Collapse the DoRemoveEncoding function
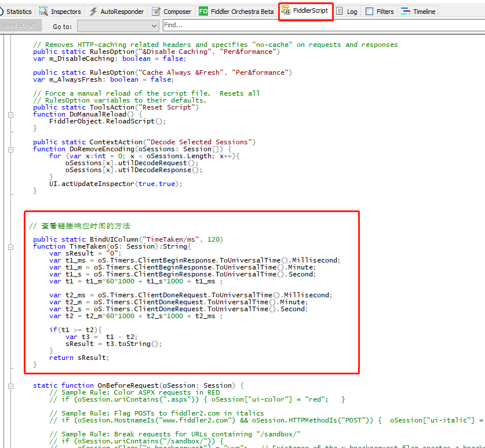This screenshot has height=448, width=485. [11, 150]
